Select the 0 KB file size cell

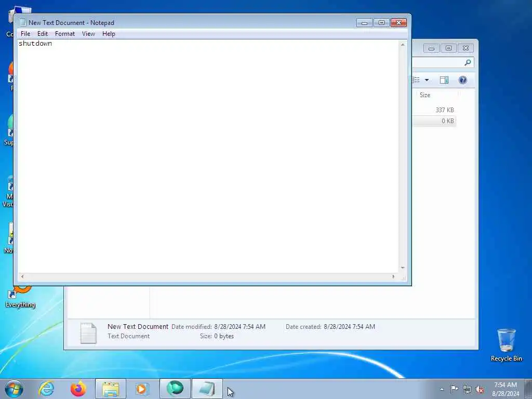click(x=447, y=121)
